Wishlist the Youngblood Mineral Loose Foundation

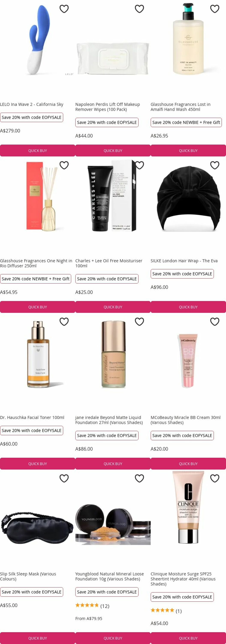click(139, 478)
